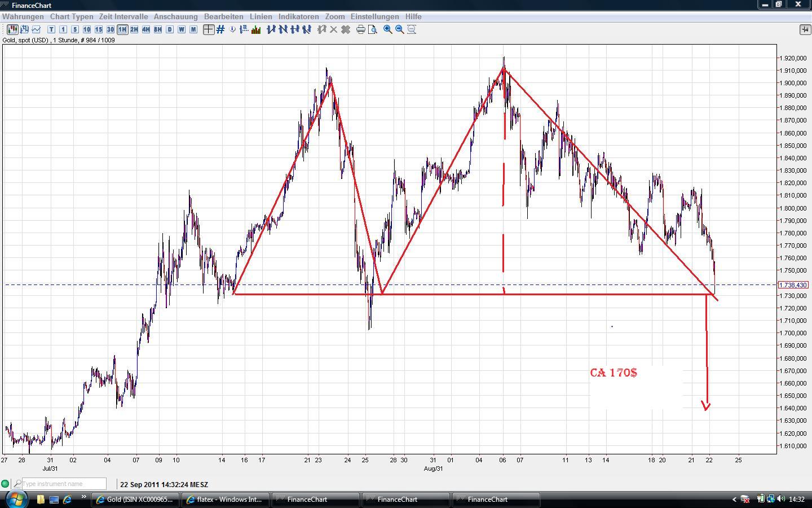The width and height of the screenshot is (812, 508).
Task: Select the tick (T) time interval
Action: (x=51, y=29)
